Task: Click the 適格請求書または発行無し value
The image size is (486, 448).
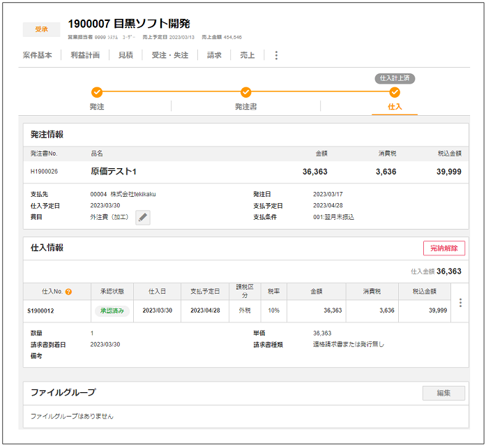Action: (349, 345)
